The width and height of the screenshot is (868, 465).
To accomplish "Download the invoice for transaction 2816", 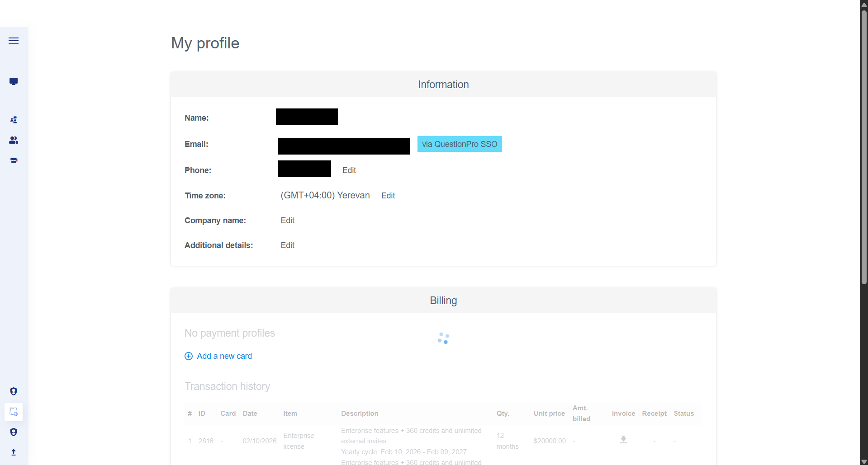I will [623, 440].
